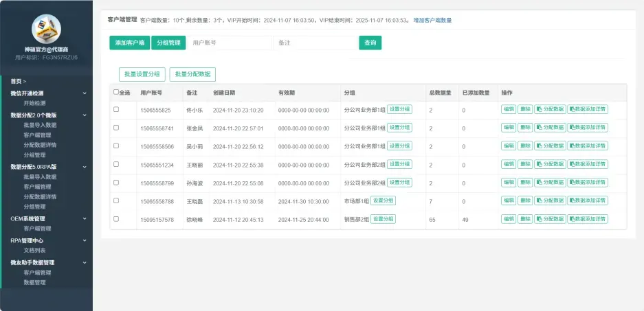Viewport: 644px width, 311px height.
Task: Click 分配数据 icon button for 徐晓峰
Action: [550, 219]
